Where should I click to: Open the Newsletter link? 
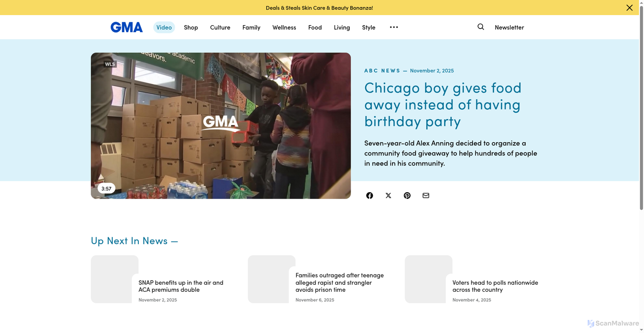coord(509,27)
